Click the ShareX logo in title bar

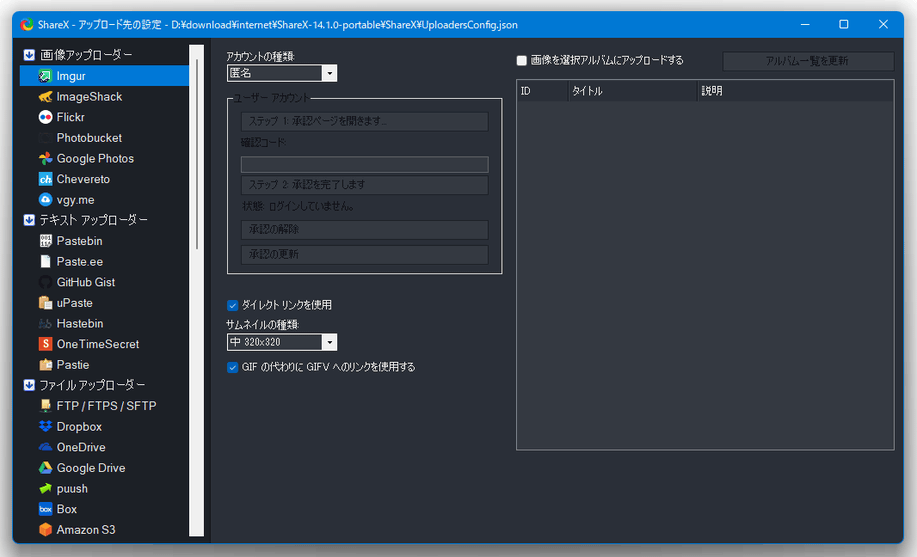pos(26,25)
